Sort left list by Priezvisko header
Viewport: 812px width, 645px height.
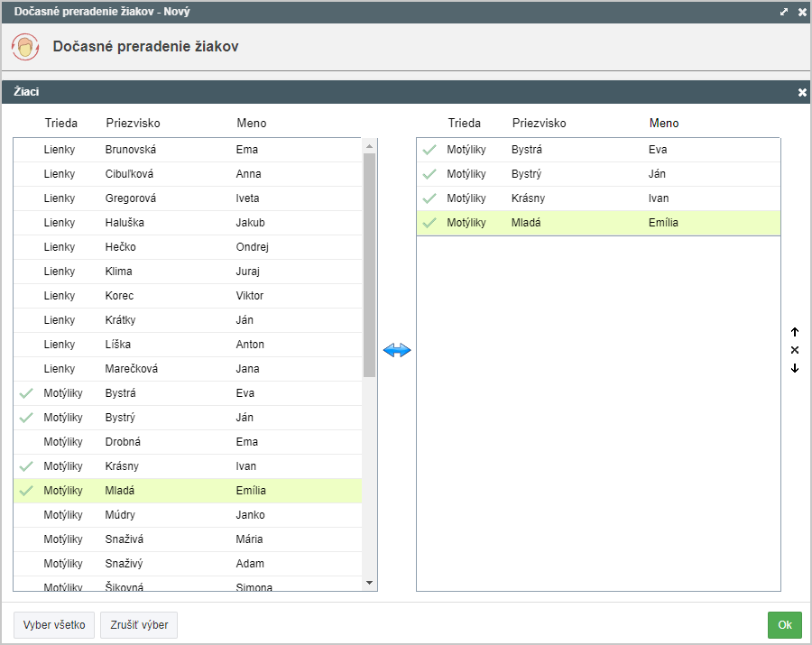tap(134, 124)
